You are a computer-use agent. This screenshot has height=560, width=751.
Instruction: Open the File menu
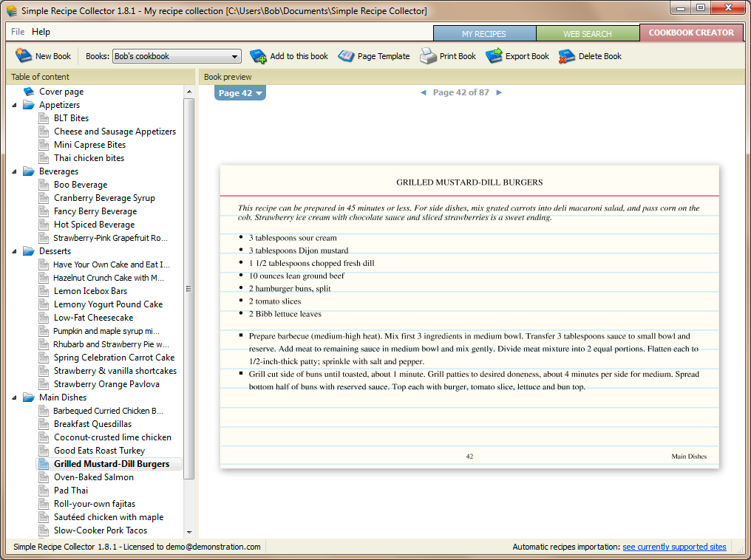coord(18,32)
